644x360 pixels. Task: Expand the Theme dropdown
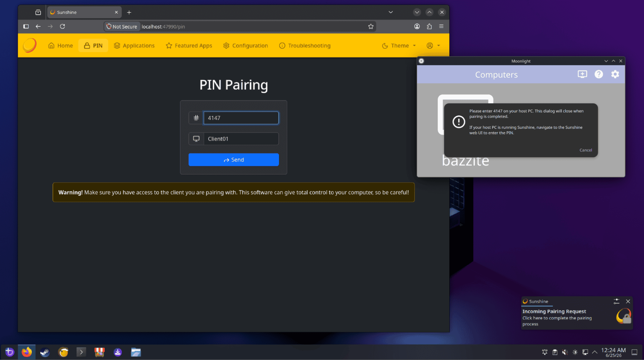pos(399,46)
